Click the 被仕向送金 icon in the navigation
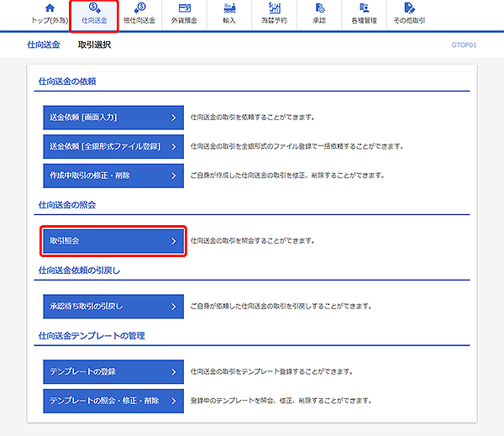 (139, 8)
